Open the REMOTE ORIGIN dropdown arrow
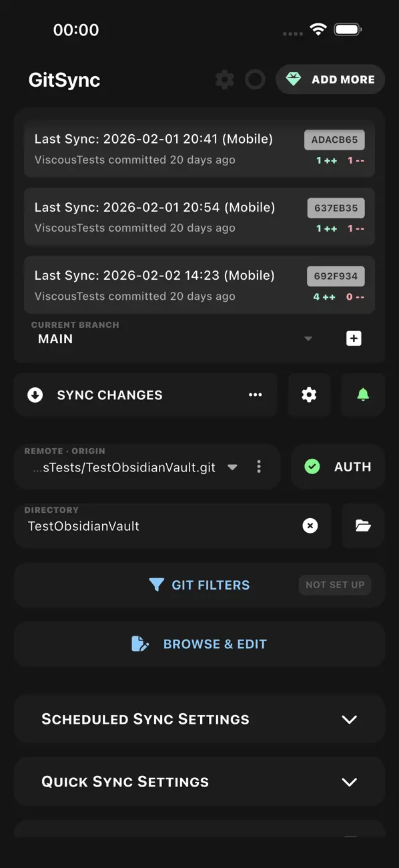Viewport: 399px width, 868px height. pos(232,467)
